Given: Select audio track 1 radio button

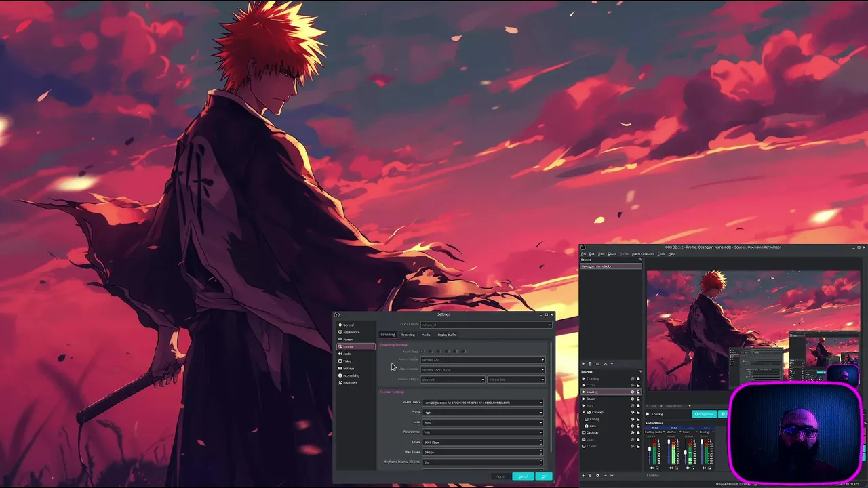Looking at the screenshot, I should tap(422, 352).
